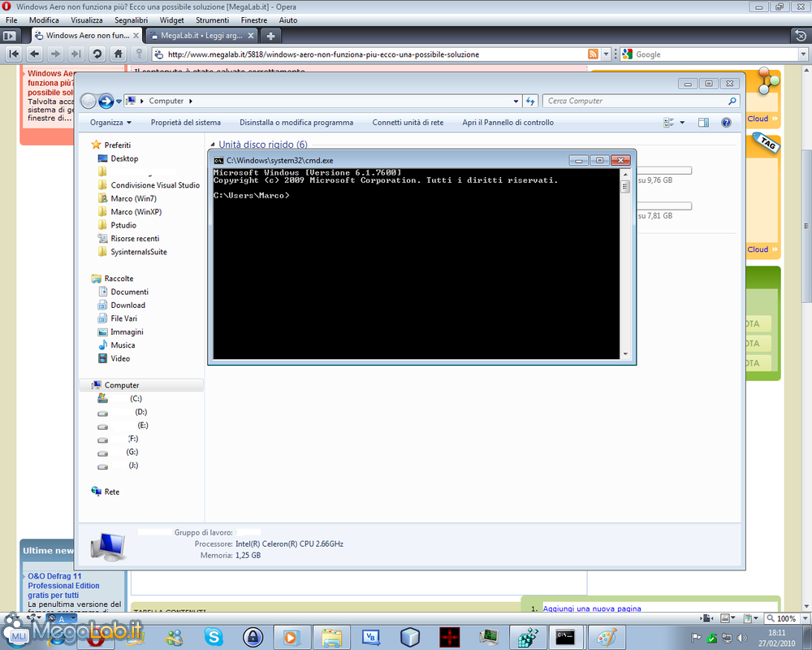
Task: Open Skype from the taskbar
Action: click(214, 637)
